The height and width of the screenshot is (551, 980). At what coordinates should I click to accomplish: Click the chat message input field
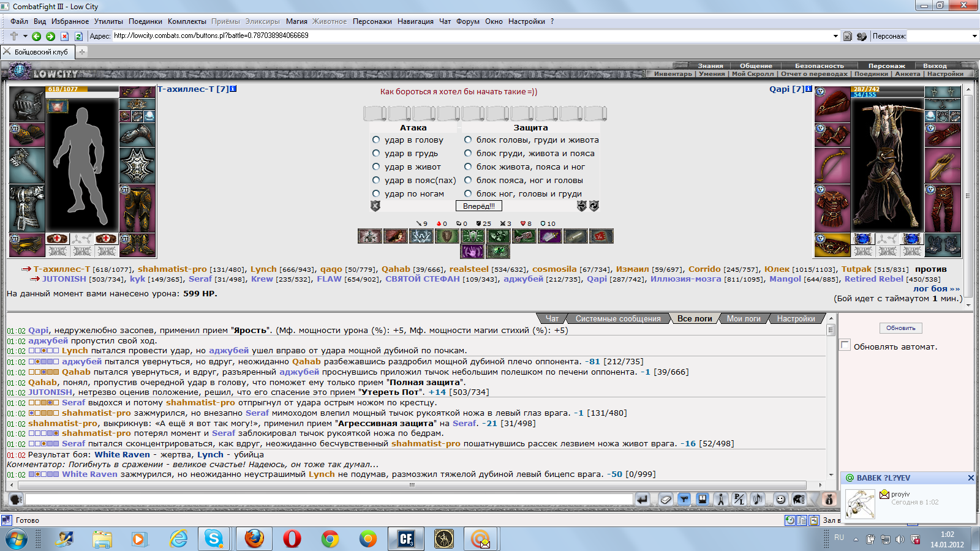click(329, 500)
